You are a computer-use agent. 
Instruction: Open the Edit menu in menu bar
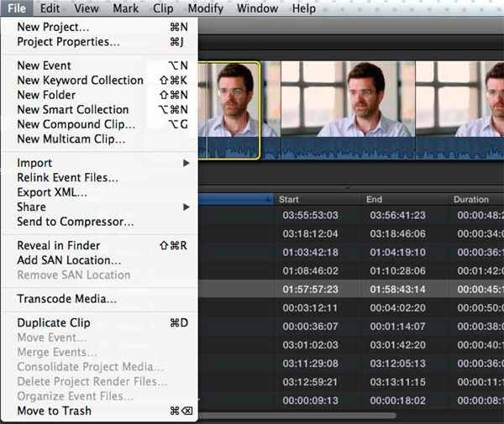point(50,8)
